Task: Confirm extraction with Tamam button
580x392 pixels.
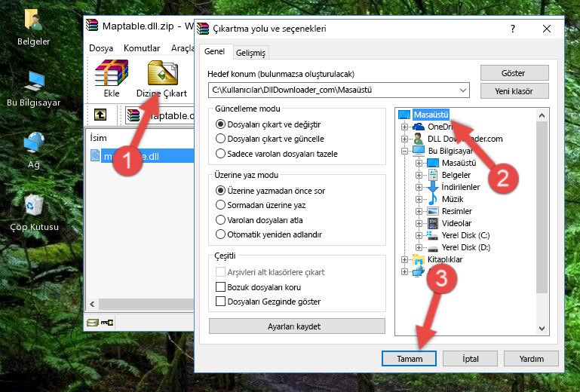Action: [x=409, y=359]
